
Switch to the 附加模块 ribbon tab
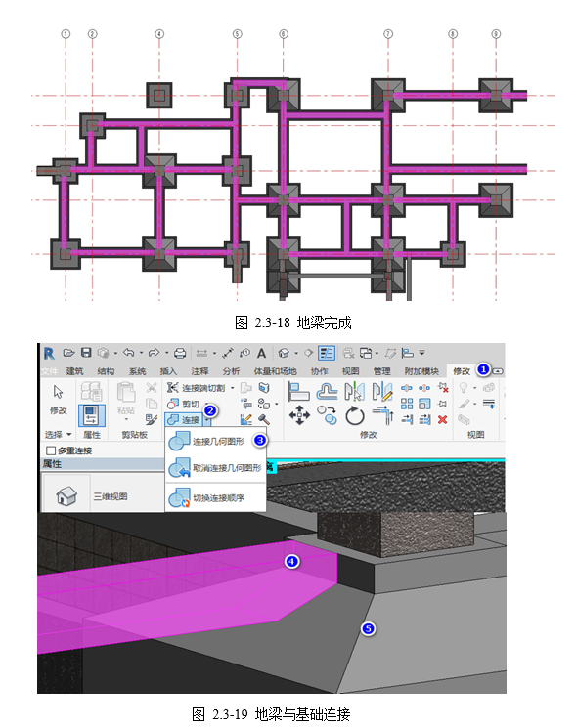[421, 371]
